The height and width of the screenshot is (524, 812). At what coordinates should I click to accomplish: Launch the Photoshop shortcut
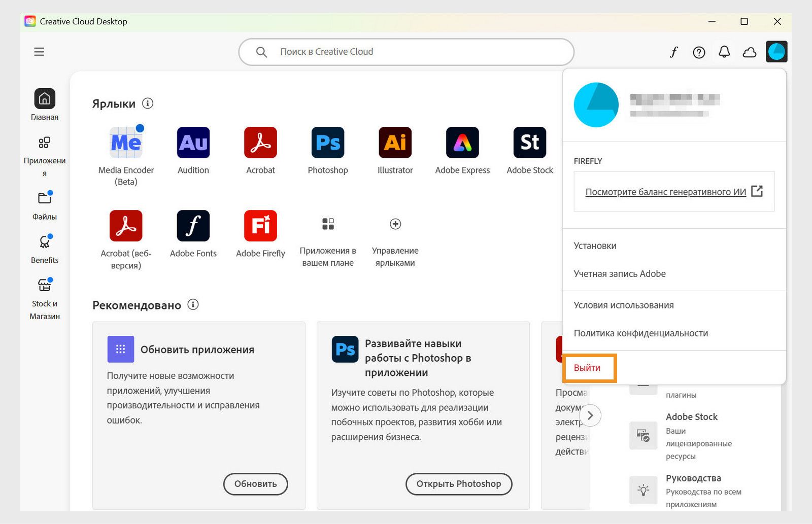pyautogui.click(x=328, y=143)
